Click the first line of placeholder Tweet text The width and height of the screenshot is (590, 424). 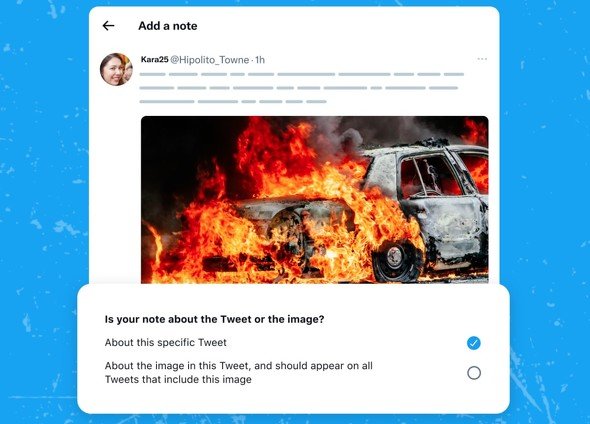click(302, 74)
